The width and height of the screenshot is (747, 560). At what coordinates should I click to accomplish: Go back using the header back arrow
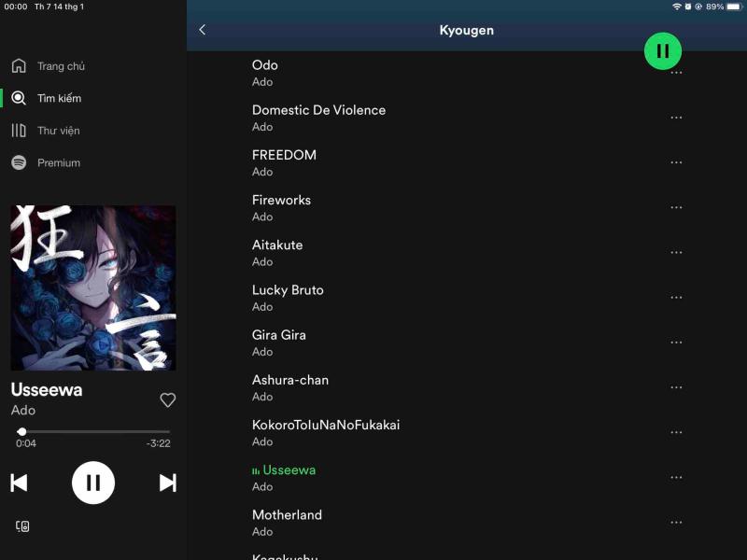[203, 30]
